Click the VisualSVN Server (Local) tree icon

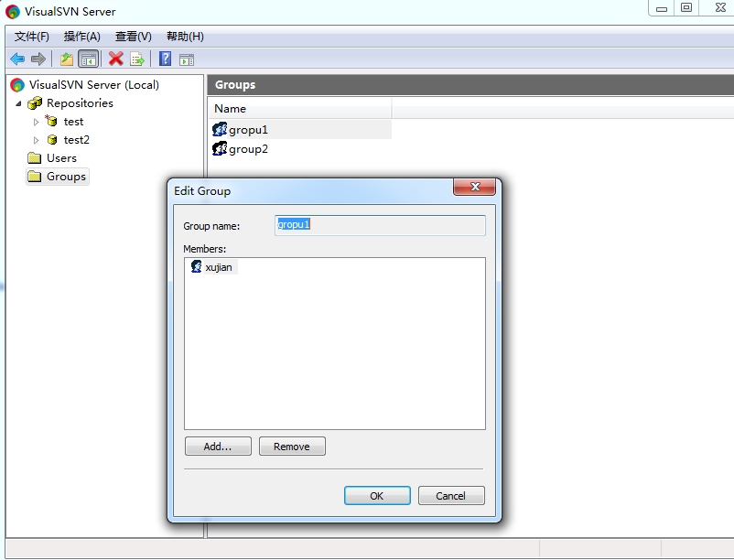(17, 85)
